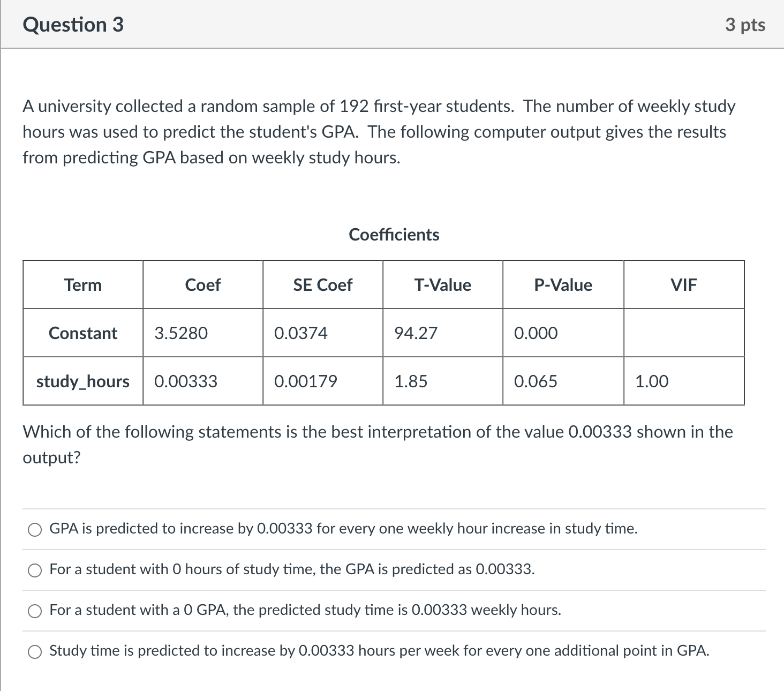This screenshot has height=691, width=784.
Task: Choose the option about 0 hours study time
Action: [34, 570]
